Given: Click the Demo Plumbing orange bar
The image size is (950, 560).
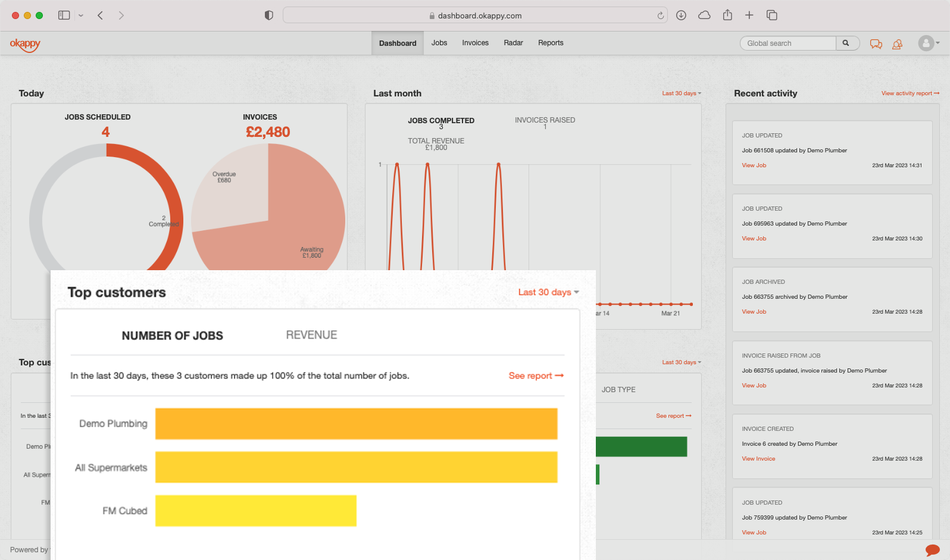Looking at the screenshot, I should (356, 424).
